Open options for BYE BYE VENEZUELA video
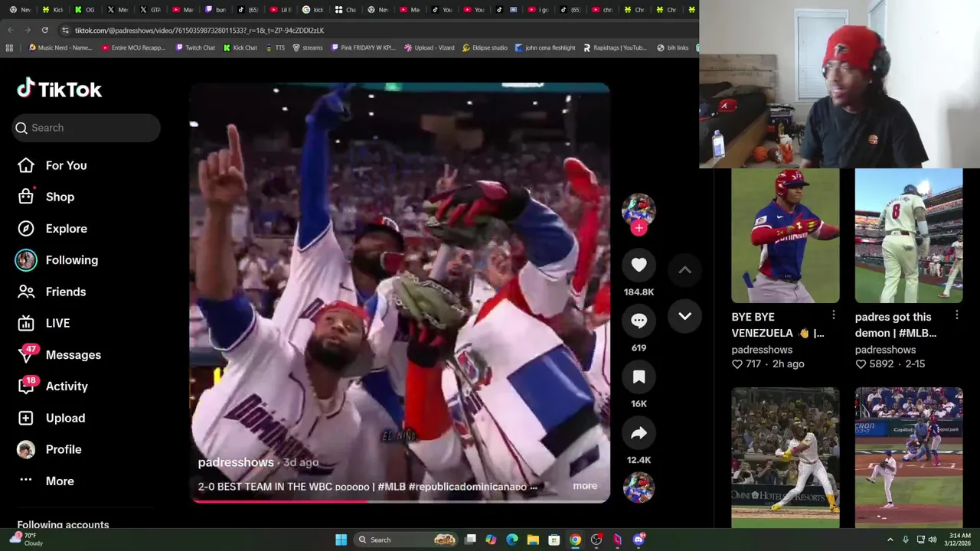The image size is (980, 551). pos(834,315)
